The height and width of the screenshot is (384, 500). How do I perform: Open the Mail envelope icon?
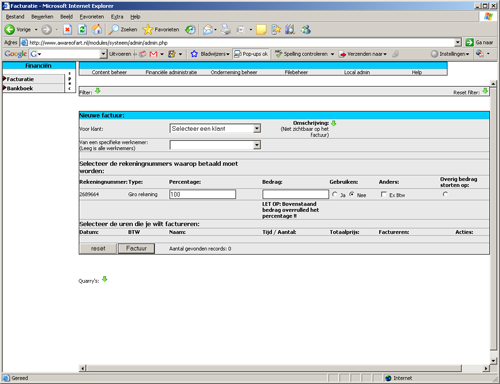[x=208, y=30]
